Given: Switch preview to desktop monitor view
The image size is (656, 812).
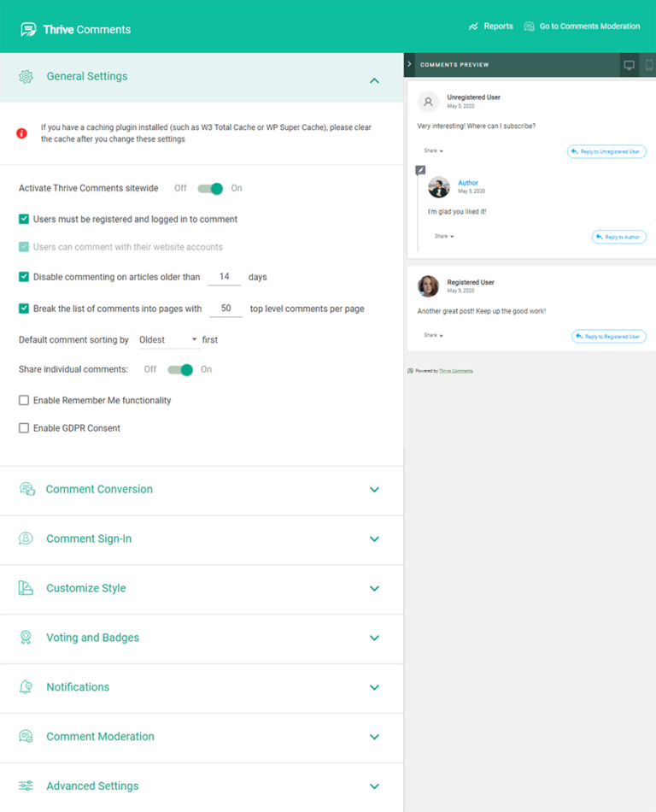Looking at the screenshot, I should pyautogui.click(x=630, y=65).
